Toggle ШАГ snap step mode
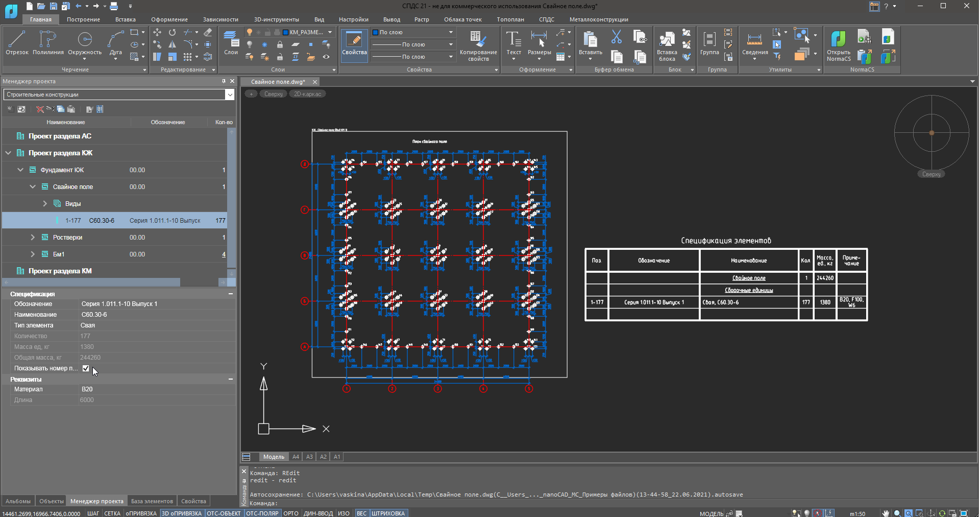Viewport: 980px width, 517px height. (x=93, y=513)
